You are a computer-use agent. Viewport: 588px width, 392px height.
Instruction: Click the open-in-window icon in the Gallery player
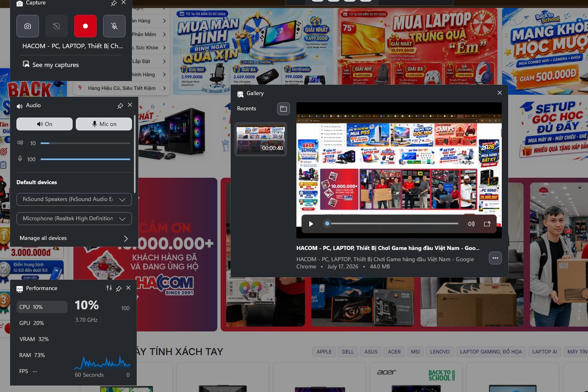(x=487, y=224)
